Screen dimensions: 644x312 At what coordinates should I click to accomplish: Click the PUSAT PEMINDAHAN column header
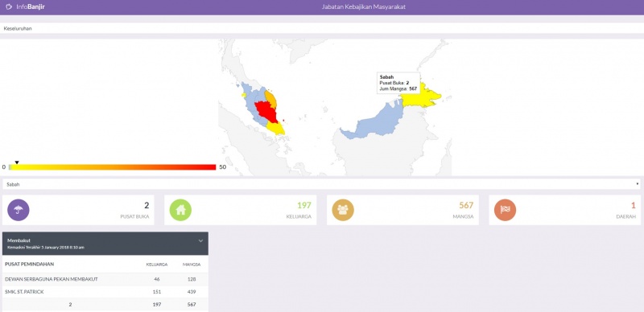[x=29, y=264]
